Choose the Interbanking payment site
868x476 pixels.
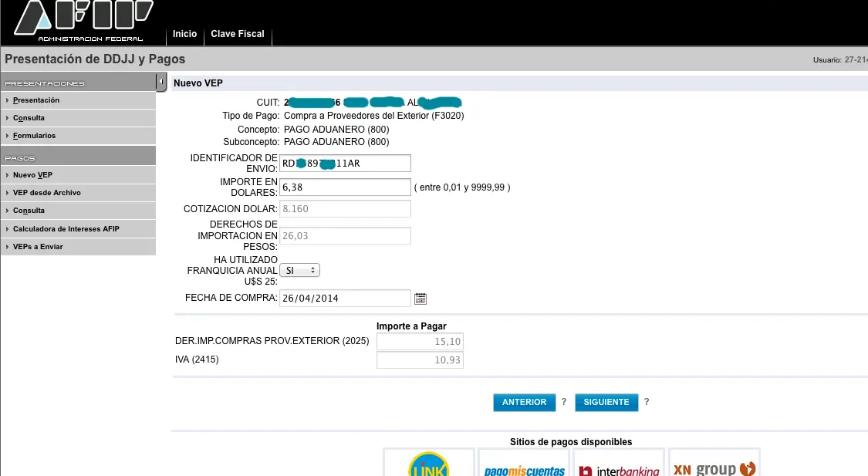point(619,463)
